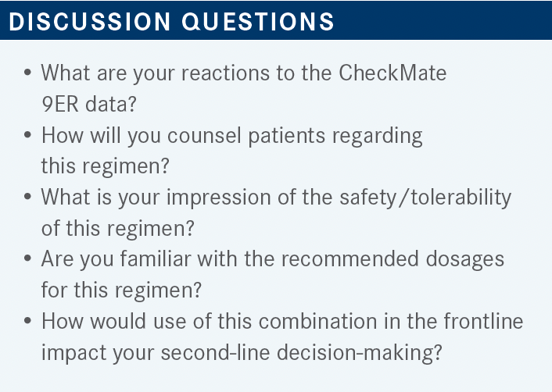Click the text '9ER data?'

tap(88, 104)
